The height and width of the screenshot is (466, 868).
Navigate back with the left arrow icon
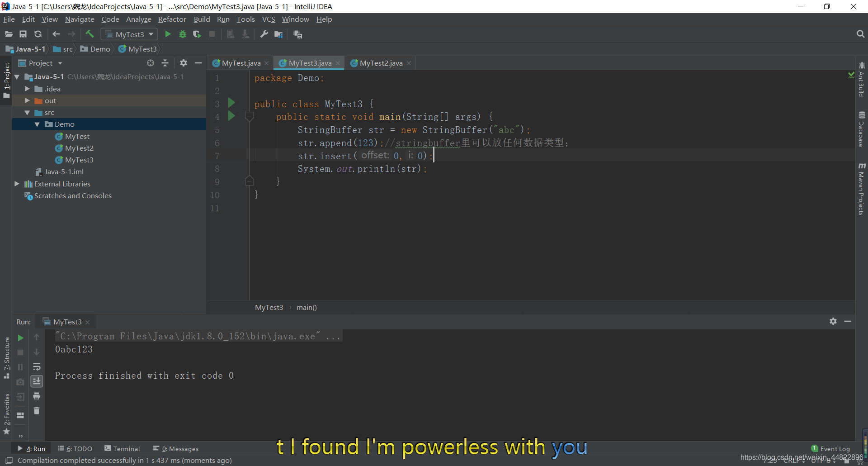[x=56, y=34]
